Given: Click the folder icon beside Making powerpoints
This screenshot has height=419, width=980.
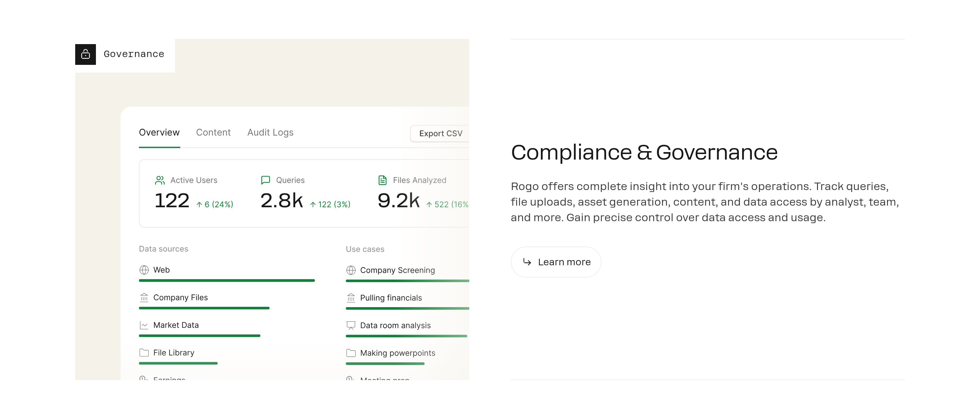Looking at the screenshot, I should pyautogui.click(x=351, y=353).
